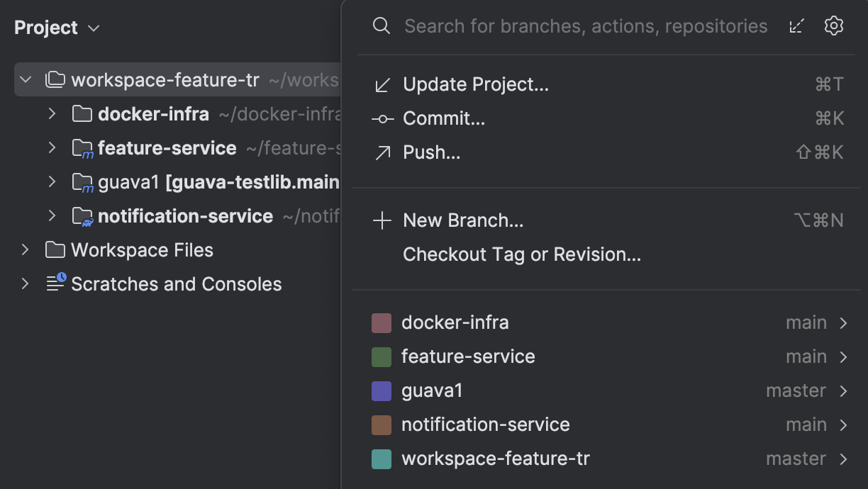Choose the New Branch menu entry
868x489 pixels.
[462, 220]
